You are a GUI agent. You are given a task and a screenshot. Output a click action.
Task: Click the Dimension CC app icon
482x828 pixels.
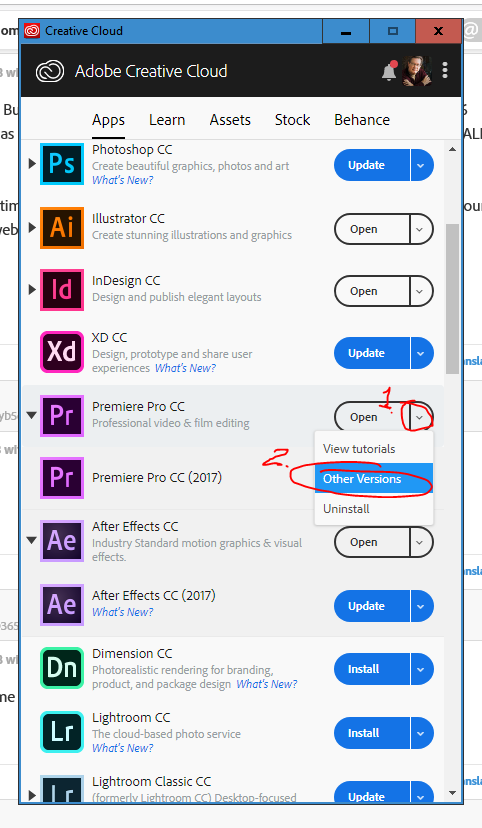pyautogui.click(x=62, y=668)
